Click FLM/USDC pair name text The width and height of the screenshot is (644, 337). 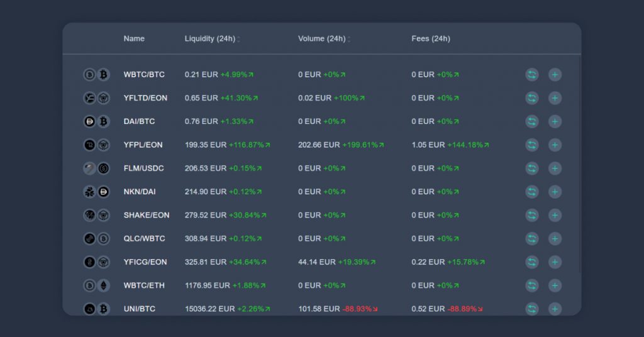[144, 168]
